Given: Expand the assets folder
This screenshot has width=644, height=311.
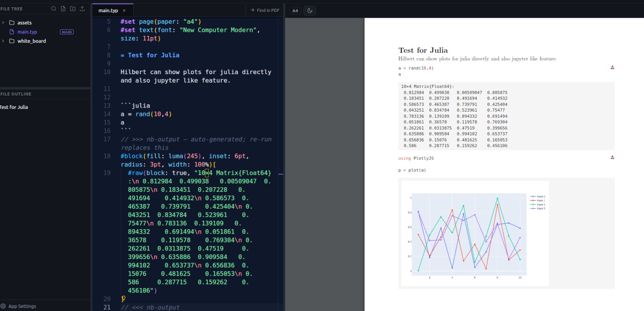Looking at the screenshot, I should (3, 23).
